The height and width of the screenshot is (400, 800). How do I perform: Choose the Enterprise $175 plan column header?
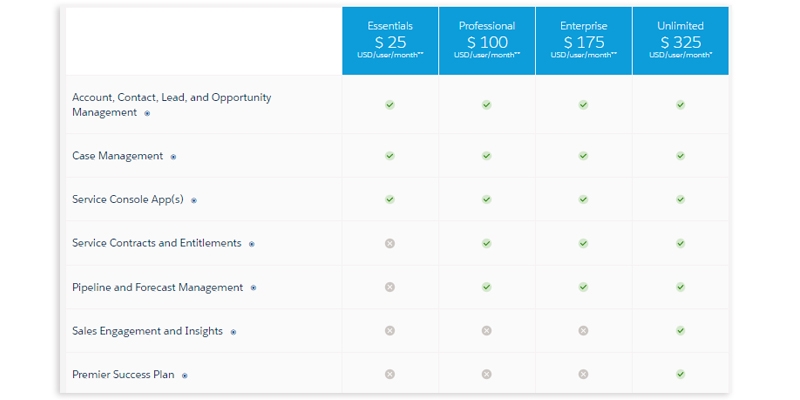pos(583,40)
